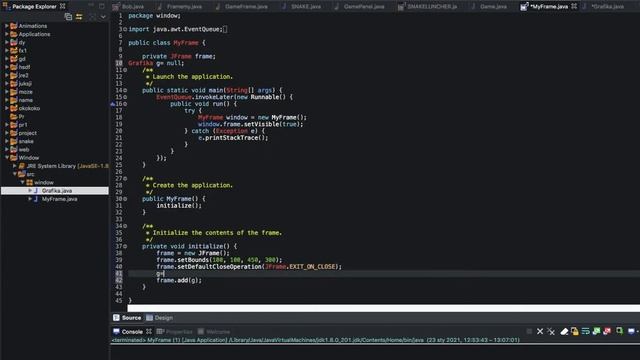Select the web project
The width and height of the screenshot is (640, 360).
[x=24, y=149]
